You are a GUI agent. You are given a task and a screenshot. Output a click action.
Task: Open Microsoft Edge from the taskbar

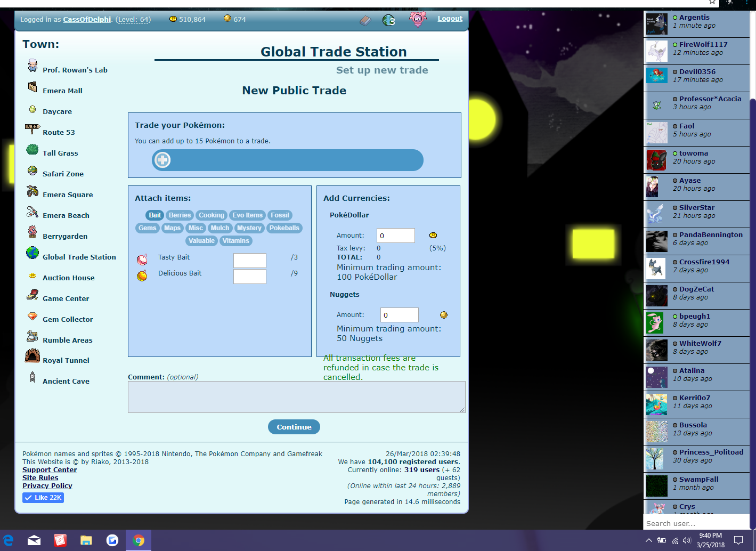[x=9, y=540]
